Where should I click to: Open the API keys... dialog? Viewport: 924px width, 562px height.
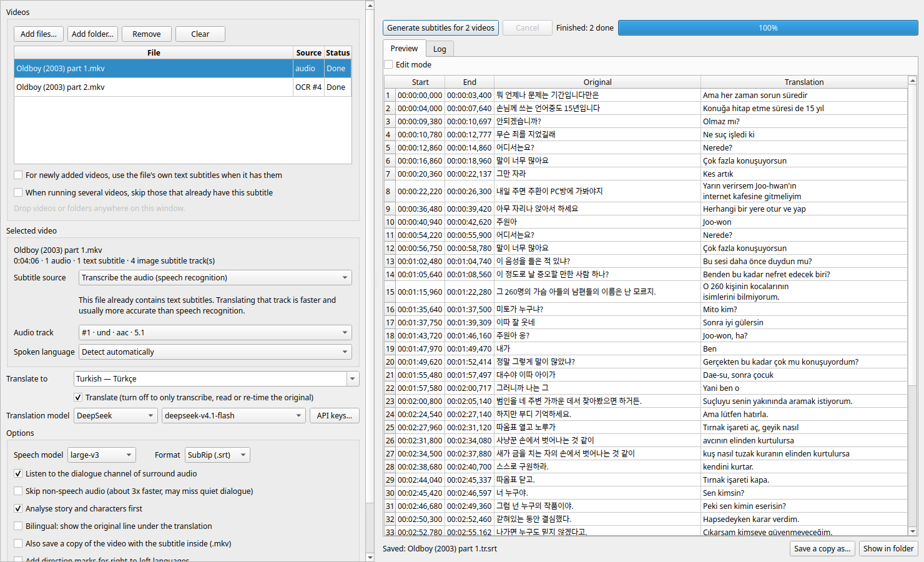pyautogui.click(x=335, y=416)
